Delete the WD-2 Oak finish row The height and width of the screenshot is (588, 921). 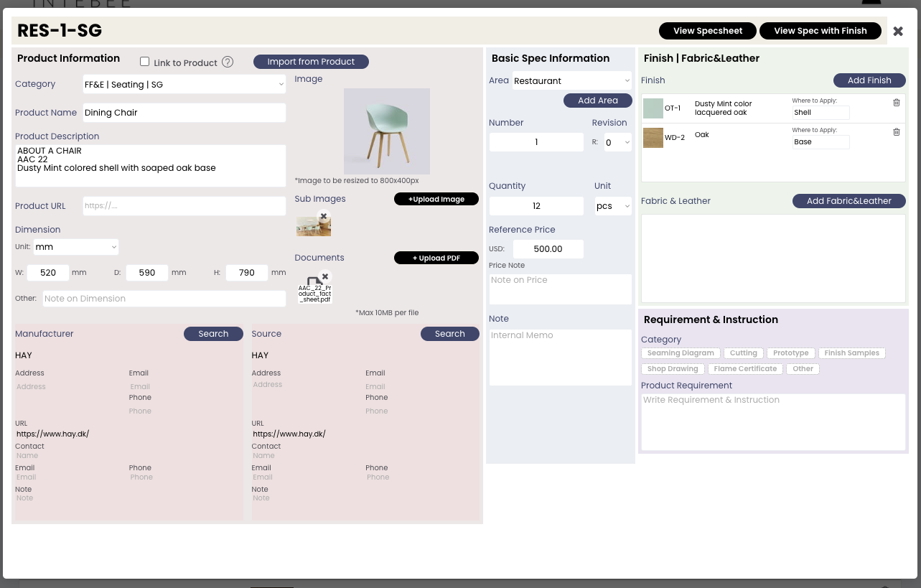point(897,132)
